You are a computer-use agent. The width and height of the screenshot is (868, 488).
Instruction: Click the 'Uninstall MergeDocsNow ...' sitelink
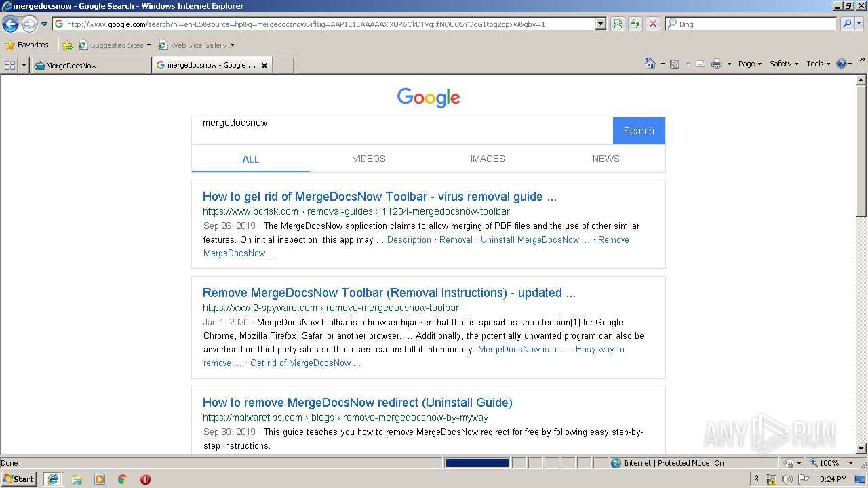pos(535,239)
